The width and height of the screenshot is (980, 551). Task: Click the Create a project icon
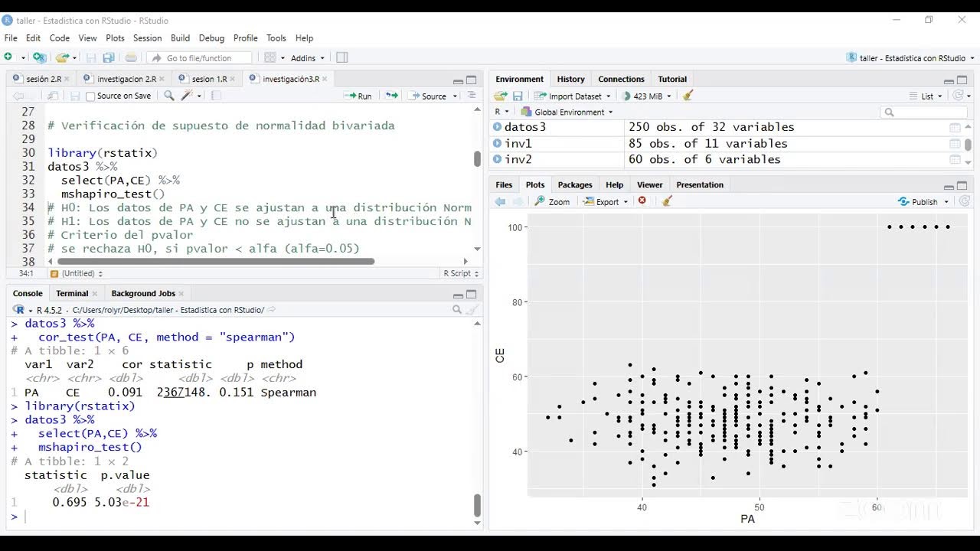pyautogui.click(x=40, y=57)
